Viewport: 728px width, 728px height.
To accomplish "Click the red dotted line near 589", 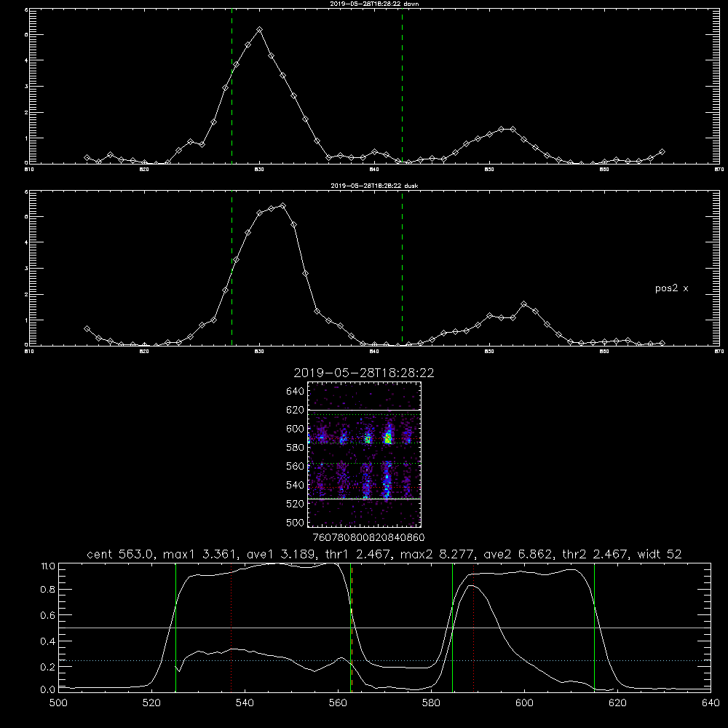I will pyautogui.click(x=474, y=628).
